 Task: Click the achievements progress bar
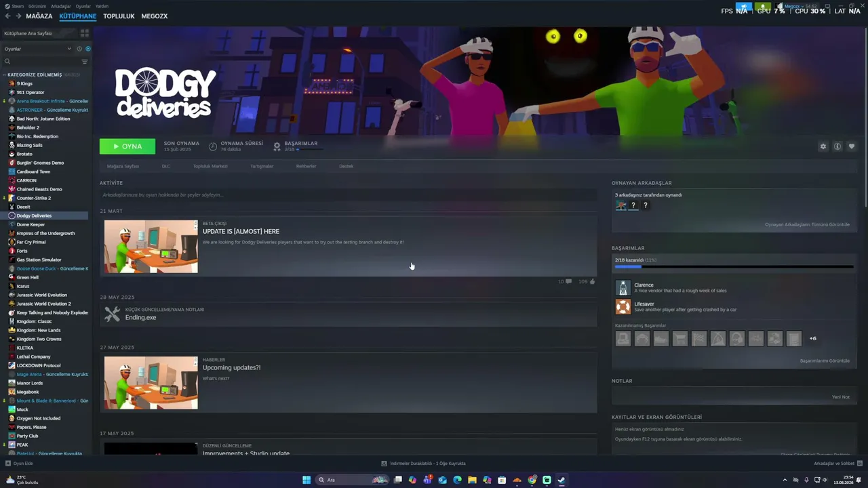pyautogui.click(x=734, y=267)
